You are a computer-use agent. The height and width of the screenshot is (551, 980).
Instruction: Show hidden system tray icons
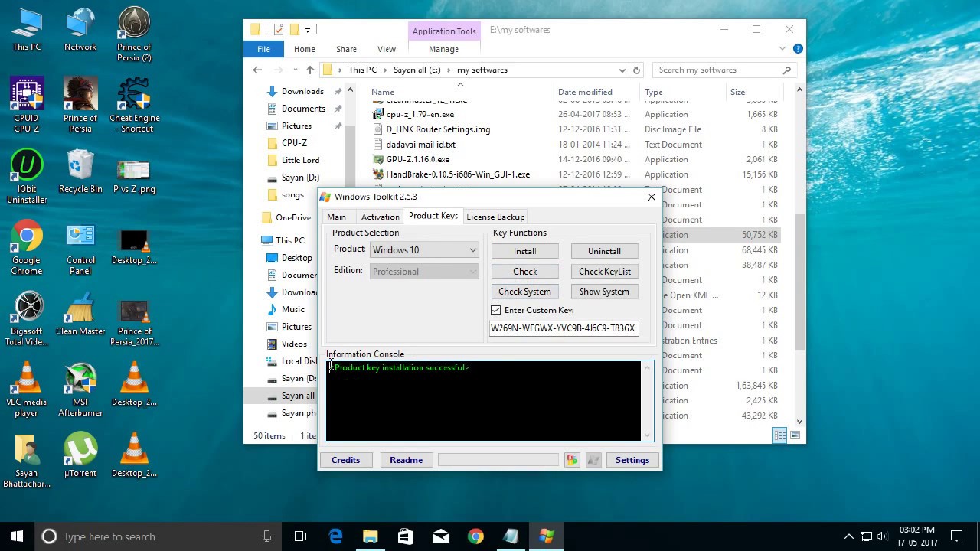coord(848,536)
